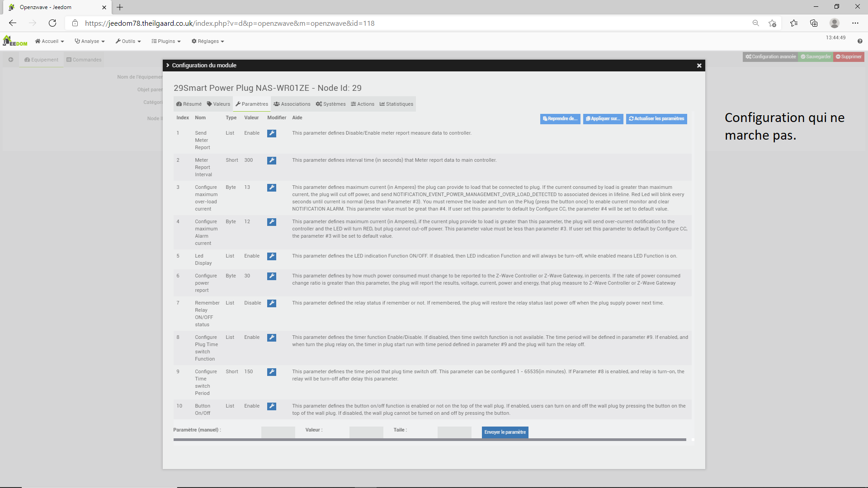Close the Openzwave - Jeedom tab
The image size is (868, 488).
pyautogui.click(x=104, y=7)
